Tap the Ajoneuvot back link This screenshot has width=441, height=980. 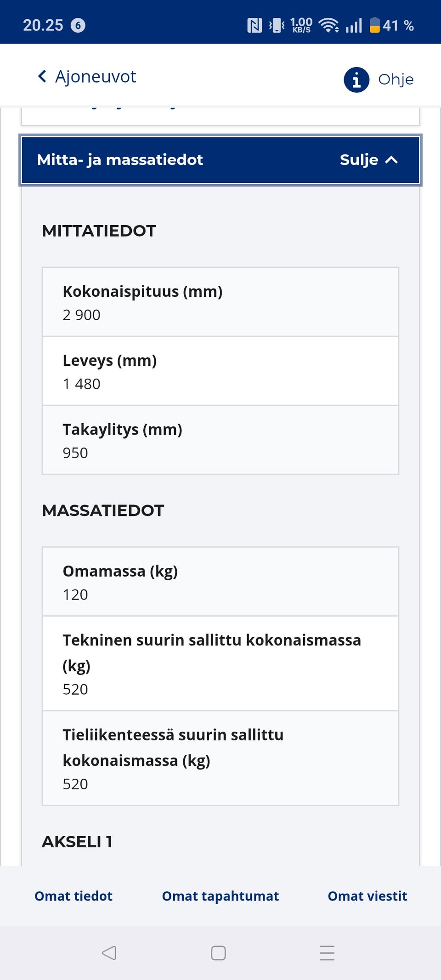click(96, 77)
